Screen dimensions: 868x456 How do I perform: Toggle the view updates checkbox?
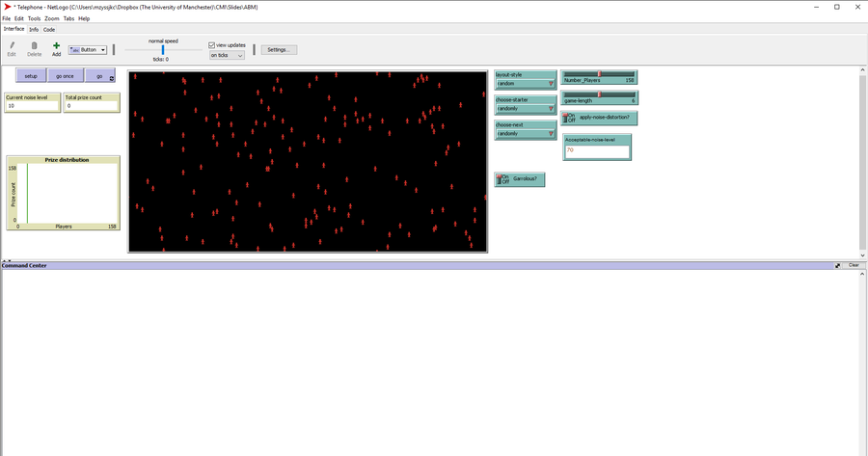(x=211, y=45)
